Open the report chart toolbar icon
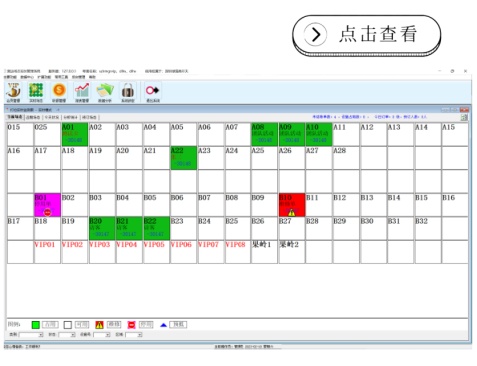The width and height of the screenshot is (477, 366). click(82, 92)
